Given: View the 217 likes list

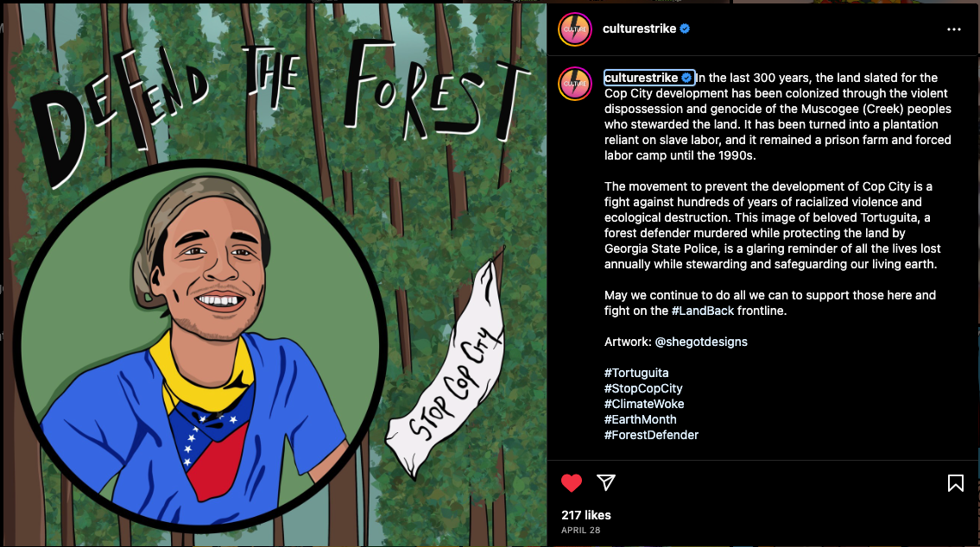Looking at the screenshot, I should [x=586, y=515].
